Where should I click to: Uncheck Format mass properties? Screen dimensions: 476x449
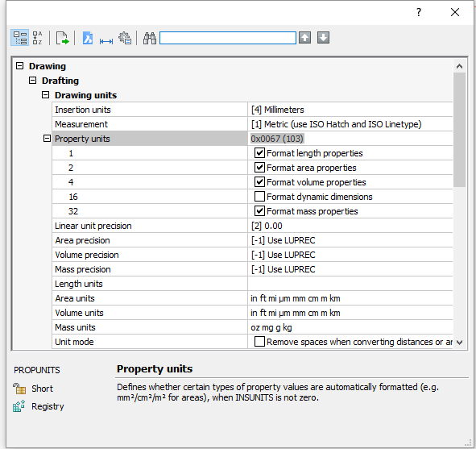click(x=259, y=211)
